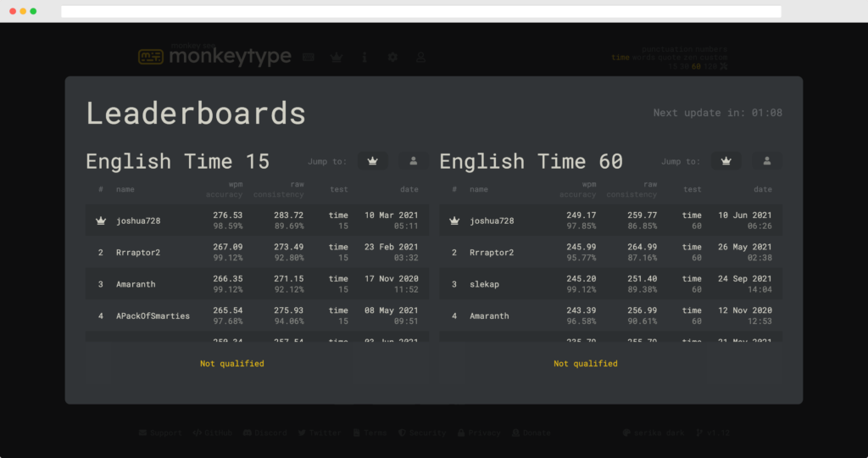The width and height of the screenshot is (868, 458).
Task: Click Rrraptor2 in English Time 60 table
Action: [492, 252]
